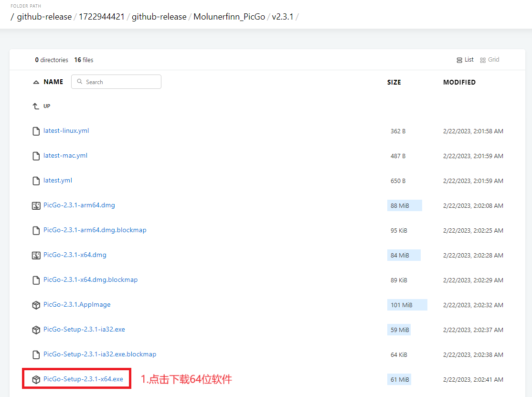Click the file icon next to latest-linux.yml

tap(36, 131)
